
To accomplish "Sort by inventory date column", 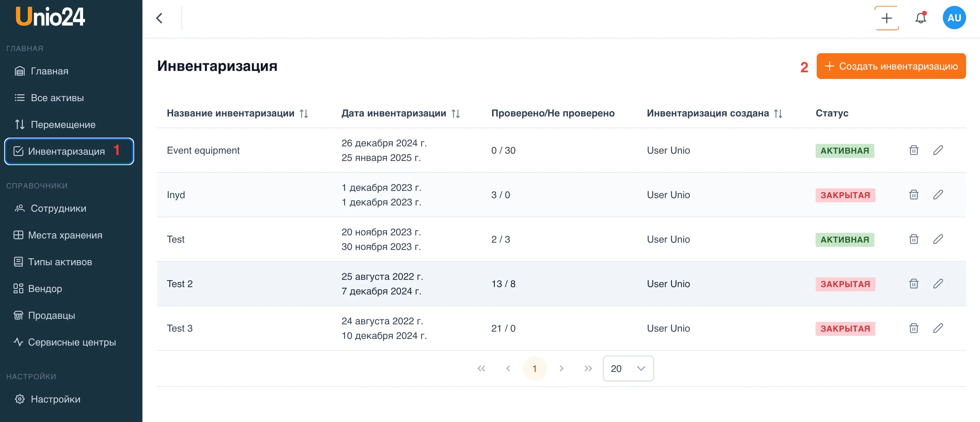I will (455, 113).
